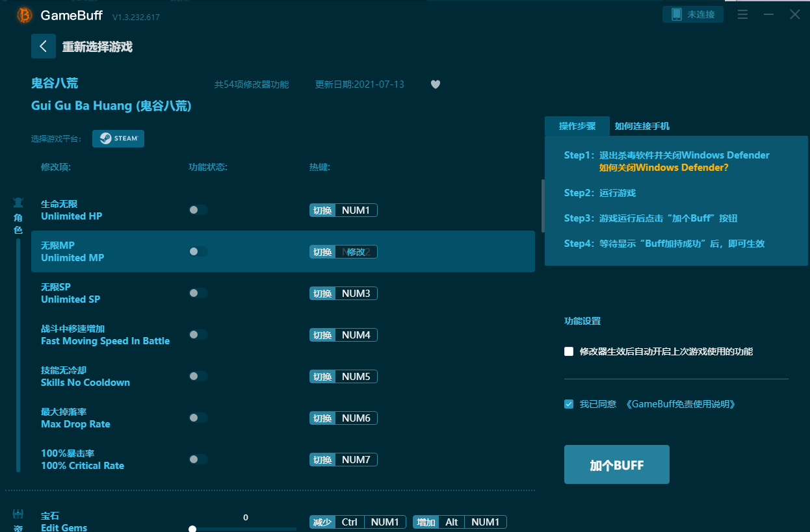The width and height of the screenshot is (810, 532).
Task: Click the 功能设置 heading
Action: tap(582, 321)
